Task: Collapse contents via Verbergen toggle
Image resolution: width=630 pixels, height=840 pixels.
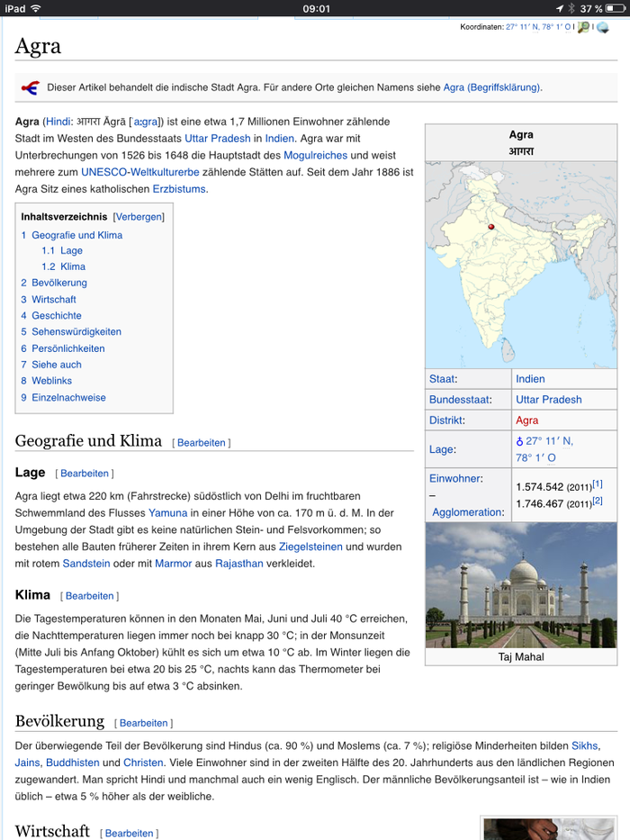Action: coord(139,217)
